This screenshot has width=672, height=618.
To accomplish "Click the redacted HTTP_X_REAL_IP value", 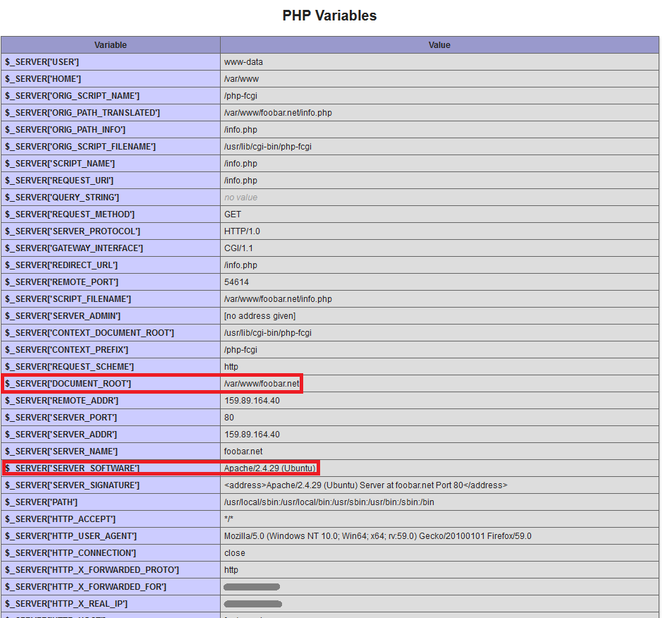I will (252, 604).
